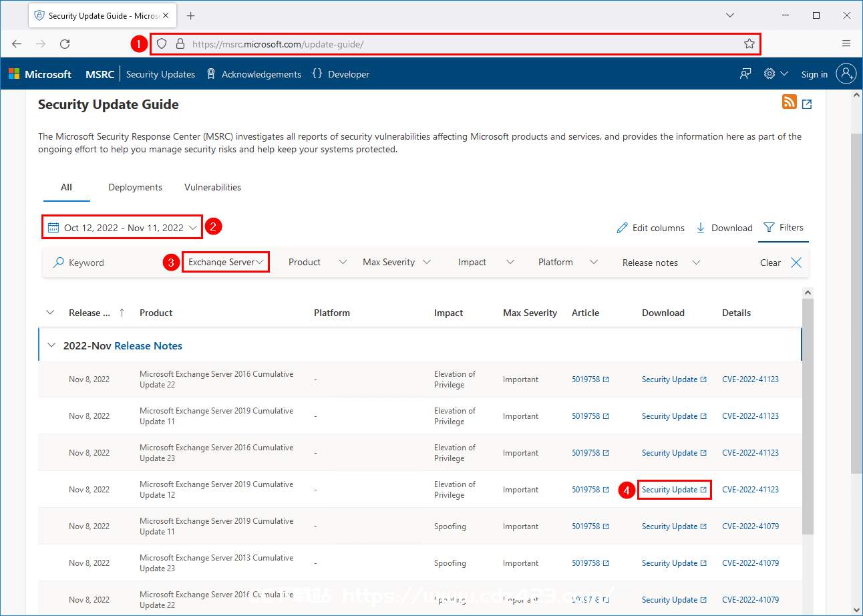Click the table scrollbar up arrow

(808, 293)
